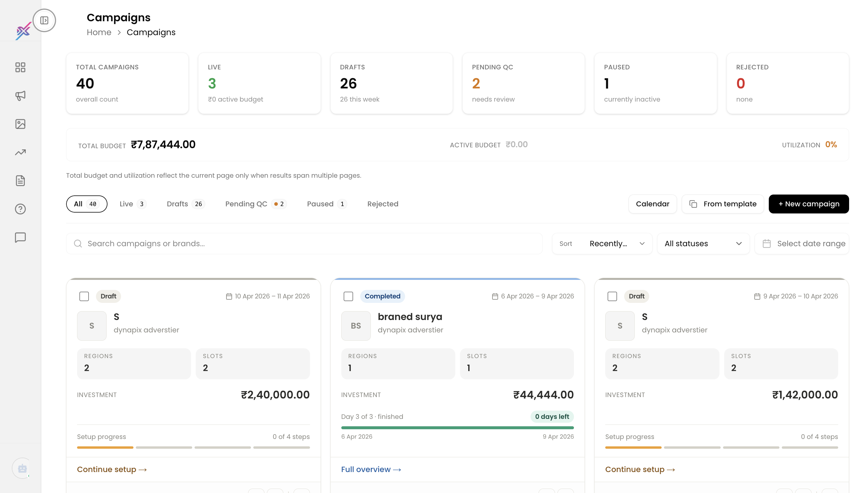
Task: Open the trending analytics icon in sidebar
Action: [20, 152]
